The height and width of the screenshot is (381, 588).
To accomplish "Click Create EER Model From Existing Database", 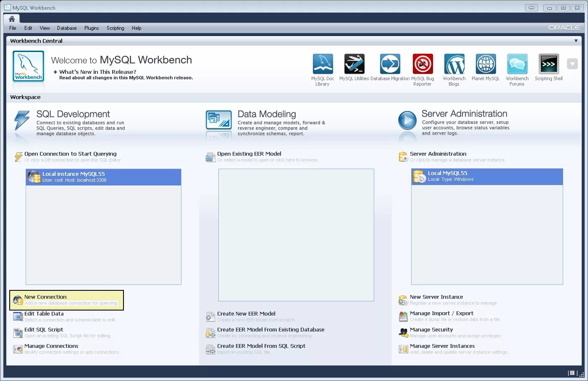I will click(271, 329).
